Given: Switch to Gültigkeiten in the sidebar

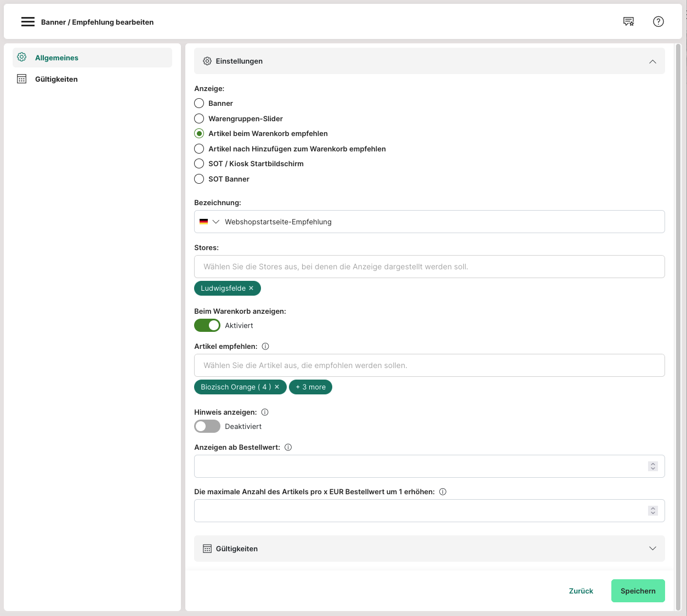Looking at the screenshot, I should point(56,79).
